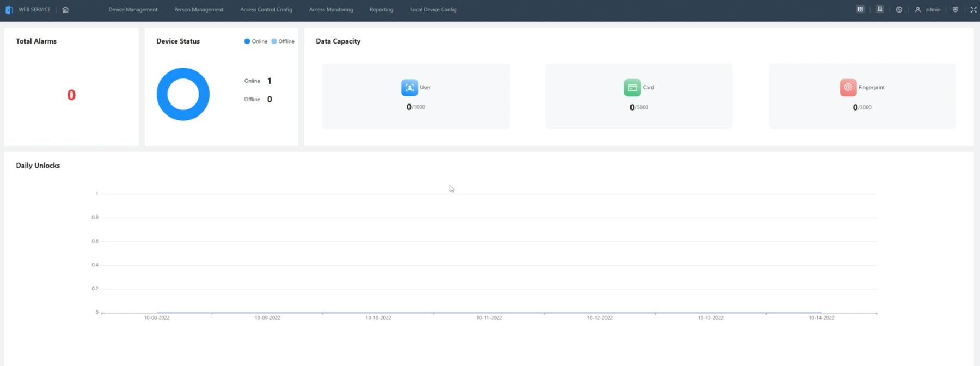The width and height of the screenshot is (980, 366).
Task: Click the green Card capacity icon
Action: point(632,88)
